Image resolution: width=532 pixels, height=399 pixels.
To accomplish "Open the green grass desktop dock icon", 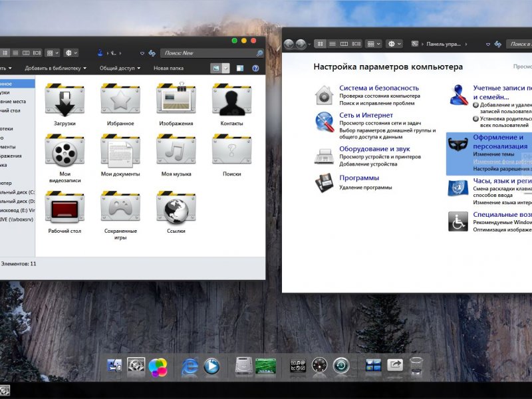I will (x=265, y=366).
